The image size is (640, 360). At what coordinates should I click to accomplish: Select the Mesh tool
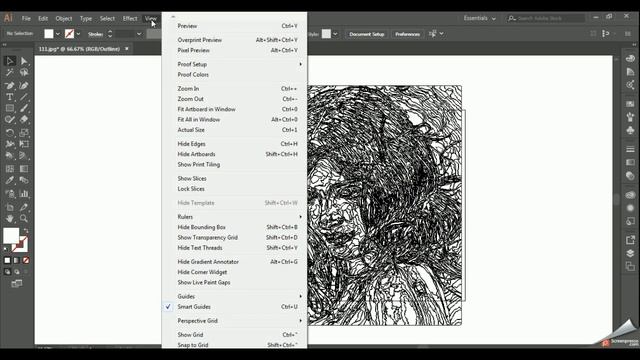[10, 169]
